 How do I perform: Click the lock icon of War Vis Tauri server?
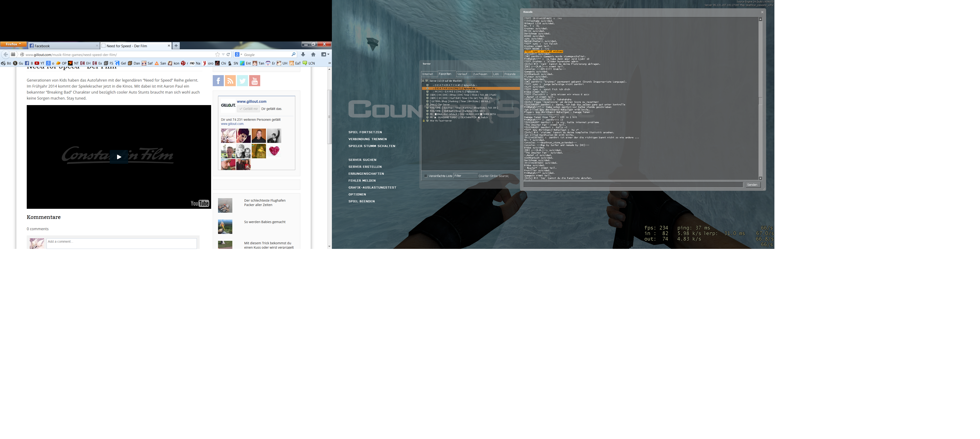(x=423, y=121)
